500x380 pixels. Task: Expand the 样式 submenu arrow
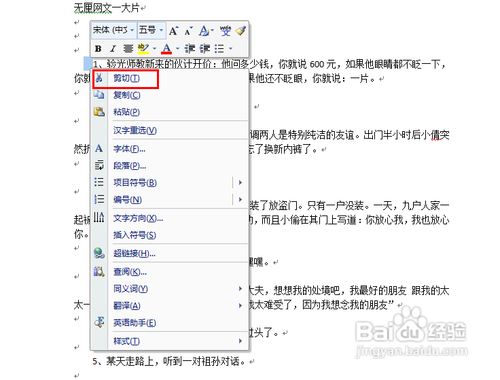click(x=240, y=341)
